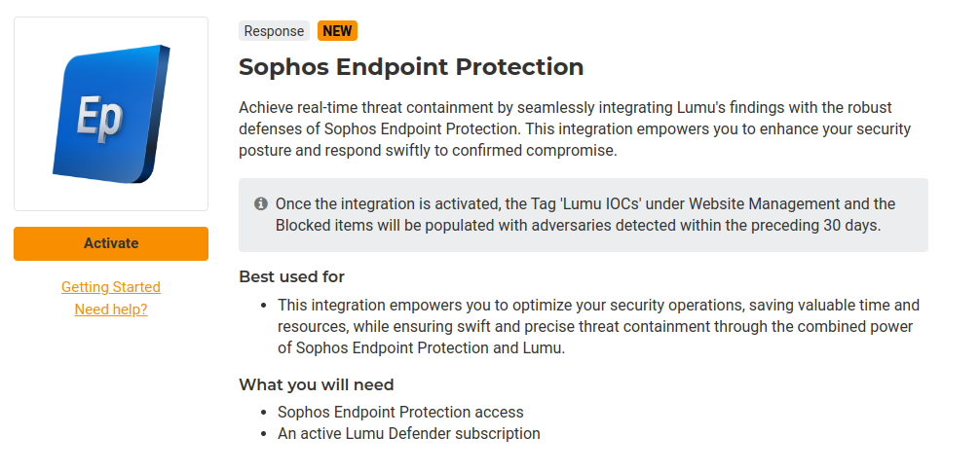This screenshot has height=473, width=980.
Task: Click the 'Best used for' heading
Action: pos(291,276)
